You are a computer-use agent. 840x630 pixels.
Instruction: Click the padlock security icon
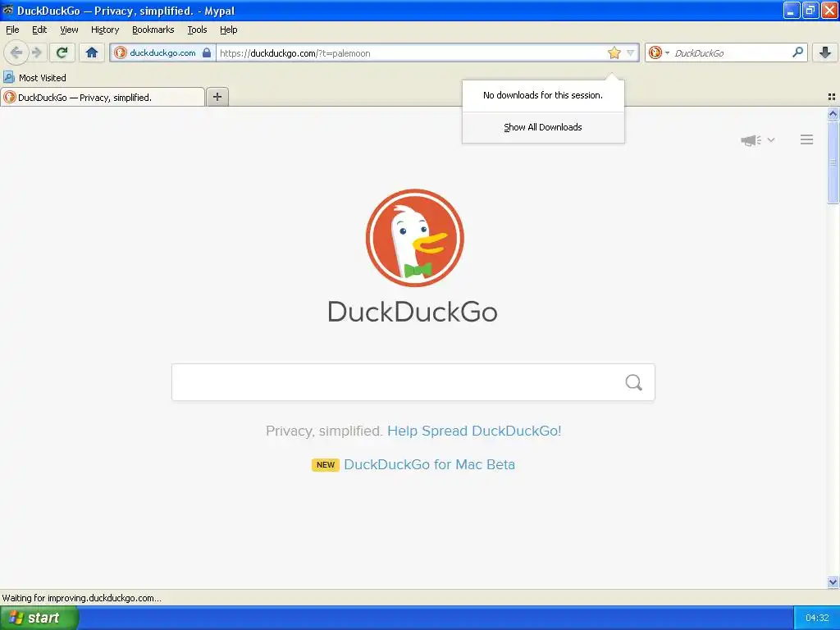point(207,52)
